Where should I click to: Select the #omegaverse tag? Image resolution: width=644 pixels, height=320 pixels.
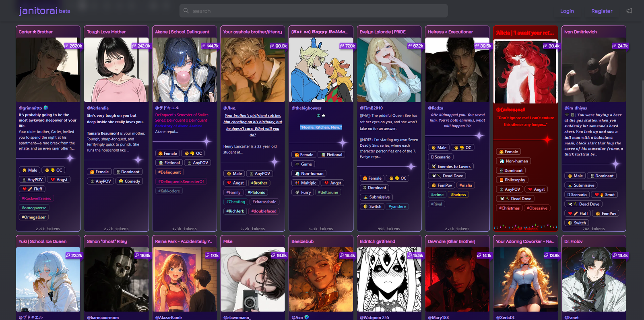click(x=34, y=208)
